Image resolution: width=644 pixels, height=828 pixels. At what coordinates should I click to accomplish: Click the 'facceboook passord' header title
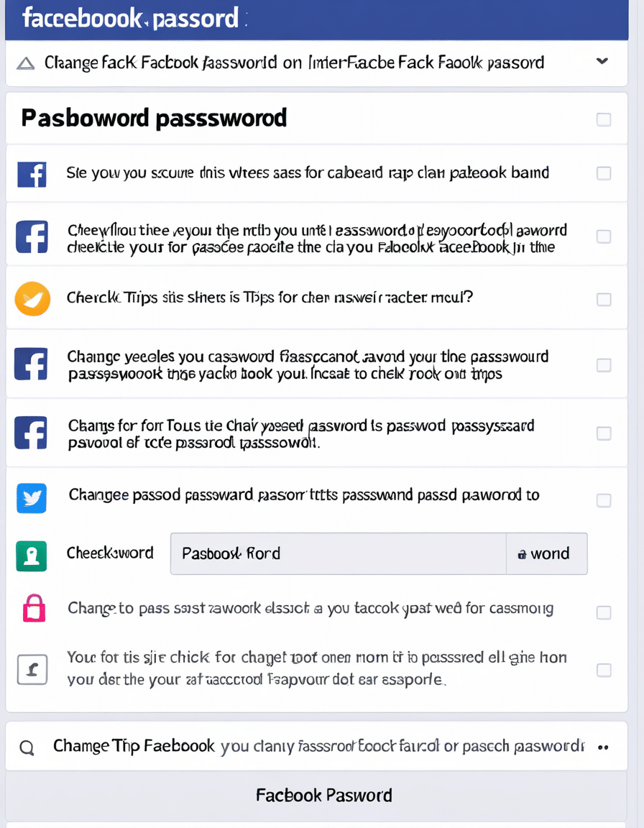130,18
